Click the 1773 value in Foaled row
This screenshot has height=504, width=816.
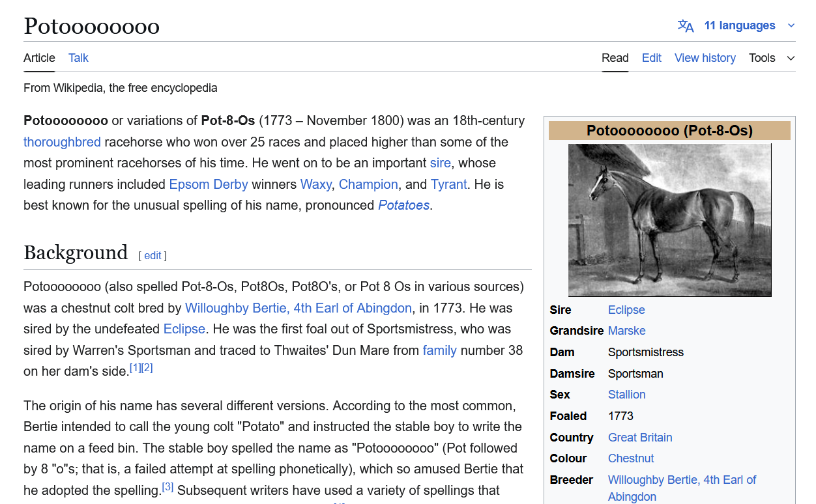[620, 416]
